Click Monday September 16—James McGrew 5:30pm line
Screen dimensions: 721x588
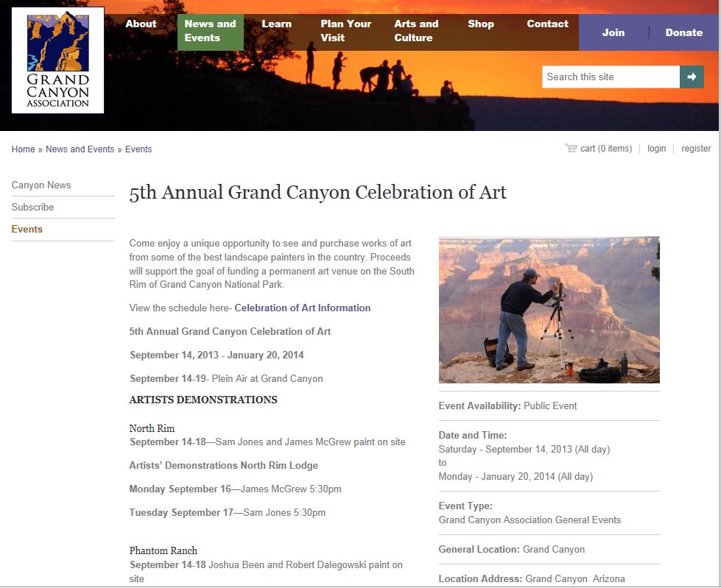click(x=235, y=489)
